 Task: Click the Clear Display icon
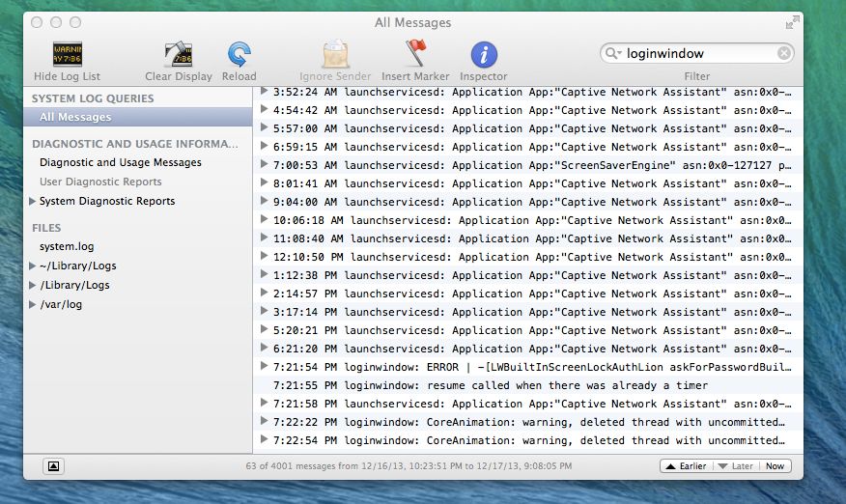[179, 54]
